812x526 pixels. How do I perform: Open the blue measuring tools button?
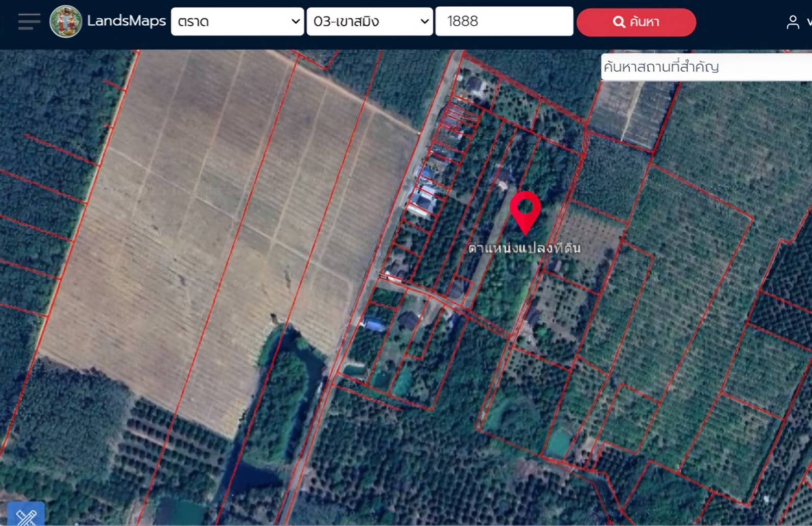[26, 515]
